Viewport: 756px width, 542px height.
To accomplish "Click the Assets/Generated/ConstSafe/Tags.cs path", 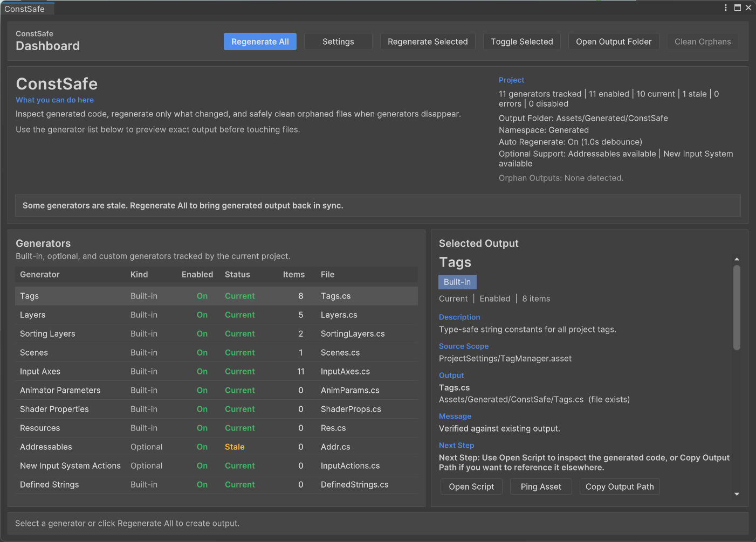I will 511,399.
